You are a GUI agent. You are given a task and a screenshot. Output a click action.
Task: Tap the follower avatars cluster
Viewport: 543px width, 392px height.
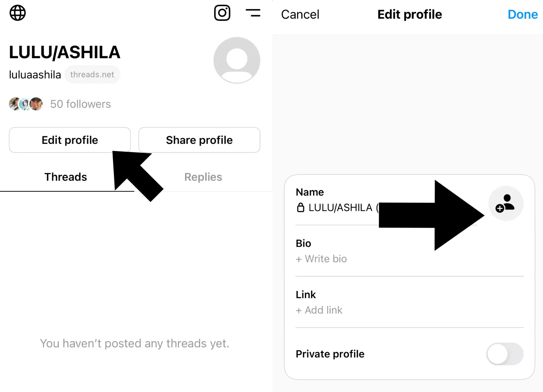pyautogui.click(x=26, y=104)
